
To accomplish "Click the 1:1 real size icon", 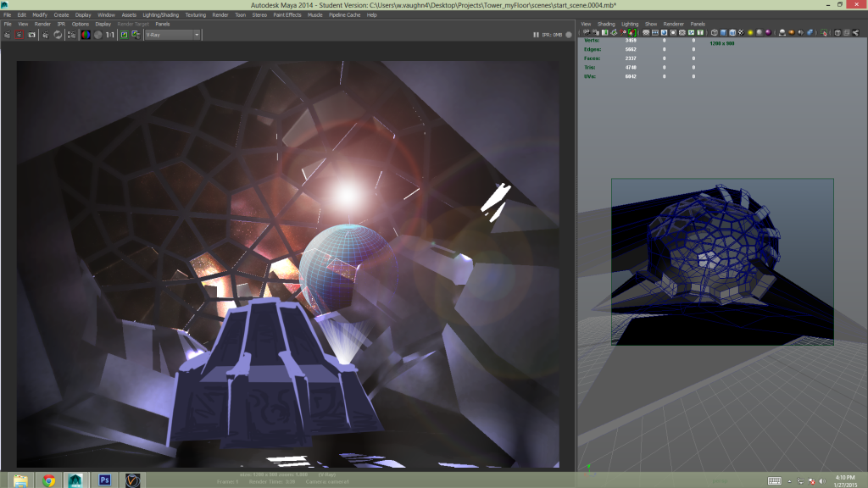I will (x=110, y=34).
